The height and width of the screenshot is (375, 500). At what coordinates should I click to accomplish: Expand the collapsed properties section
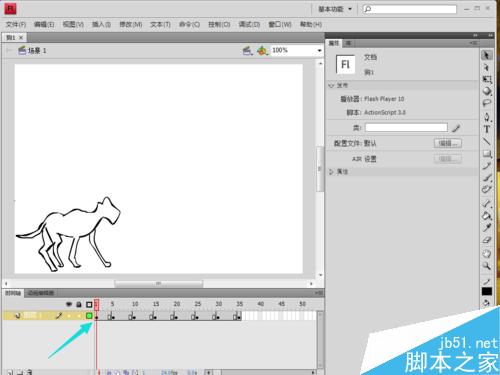coord(331,172)
